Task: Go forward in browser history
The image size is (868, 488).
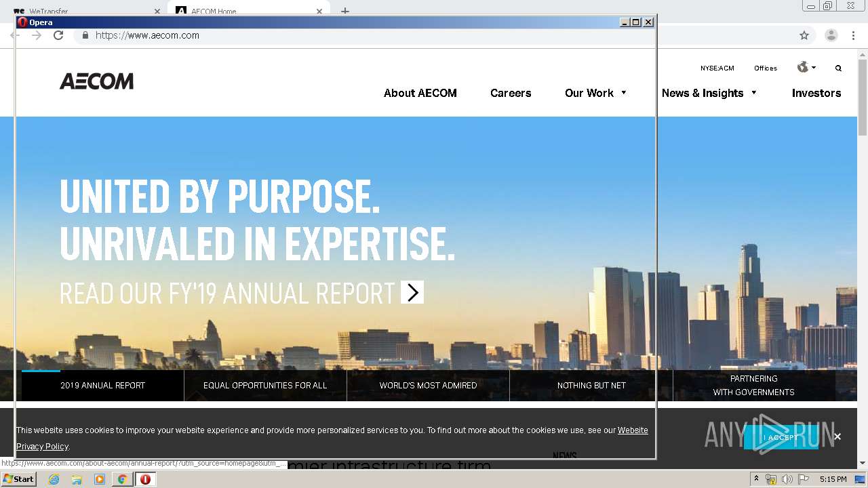Action: [x=37, y=35]
